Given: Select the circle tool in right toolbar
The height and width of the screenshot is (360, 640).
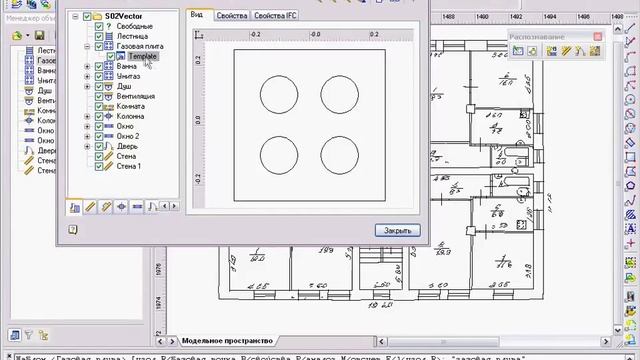Looking at the screenshot, I should [x=630, y=100].
